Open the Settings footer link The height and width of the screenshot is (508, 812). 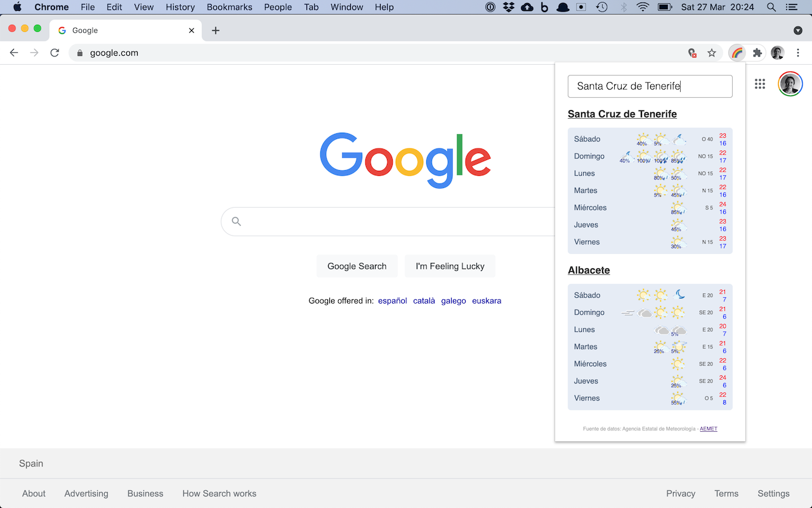pos(773,493)
